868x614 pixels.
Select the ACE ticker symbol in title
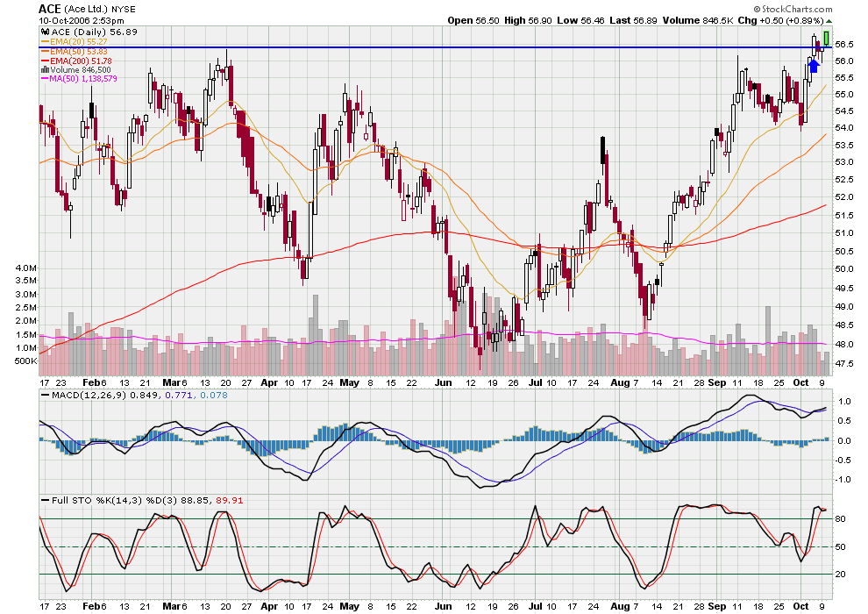point(49,9)
